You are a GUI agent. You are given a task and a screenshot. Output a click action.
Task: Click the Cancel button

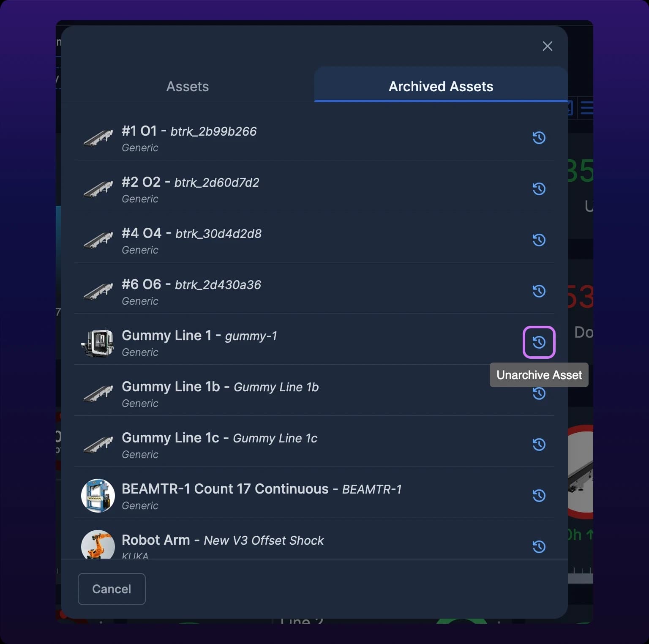coord(112,589)
